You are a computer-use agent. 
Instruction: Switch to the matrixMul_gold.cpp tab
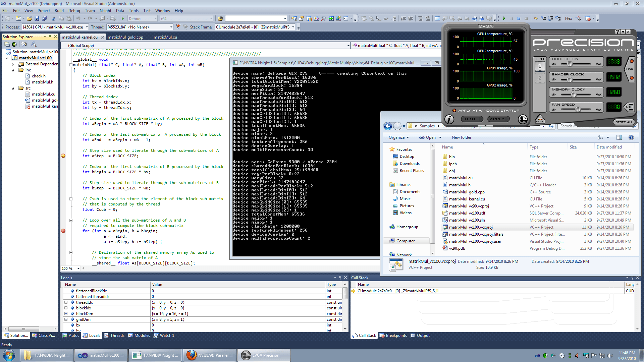tap(126, 37)
